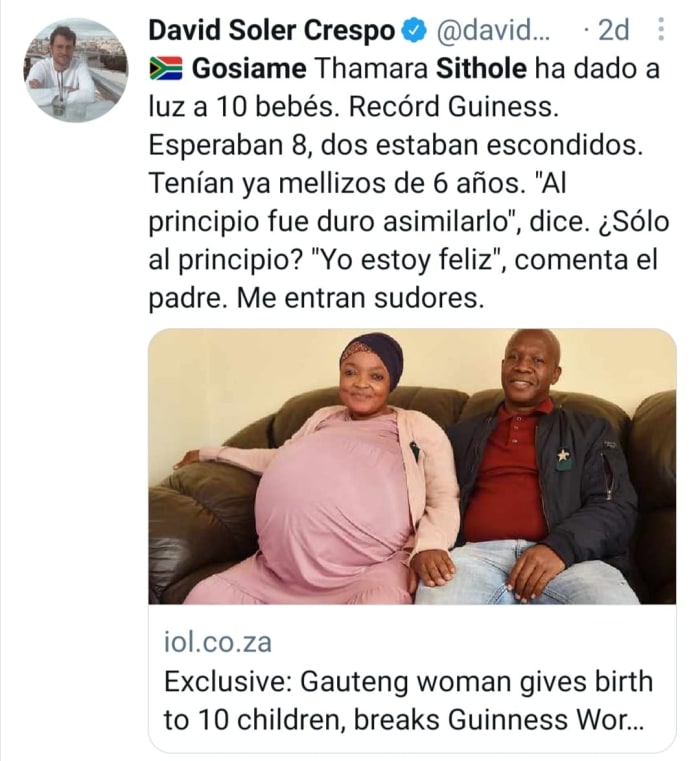The width and height of the screenshot is (700, 761).
Task: Open the tweet's three-dot more menu
Action: pos(660,31)
